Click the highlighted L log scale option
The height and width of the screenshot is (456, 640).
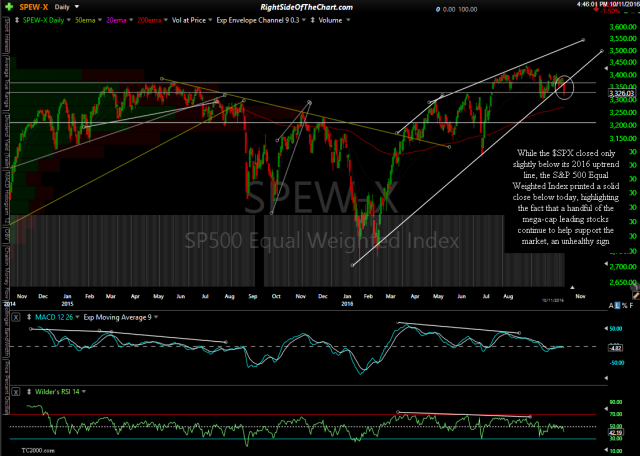coord(618,305)
